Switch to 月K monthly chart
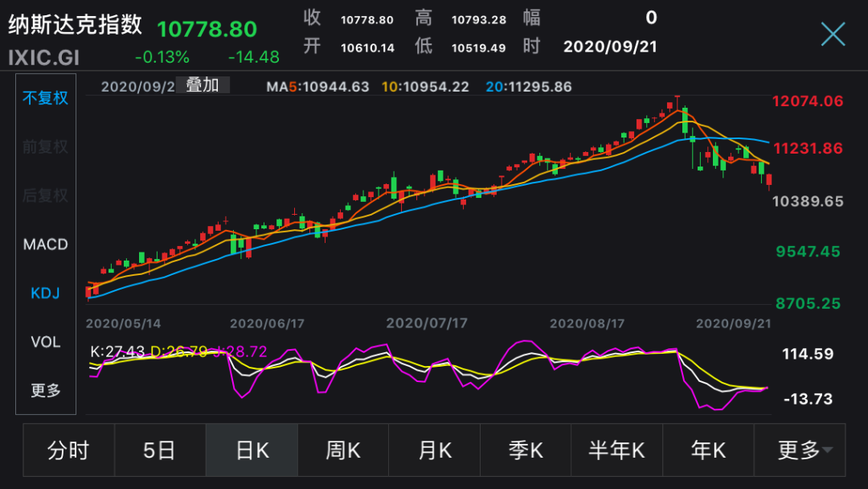The width and height of the screenshot is (868, 489). (x=435, y=450)
